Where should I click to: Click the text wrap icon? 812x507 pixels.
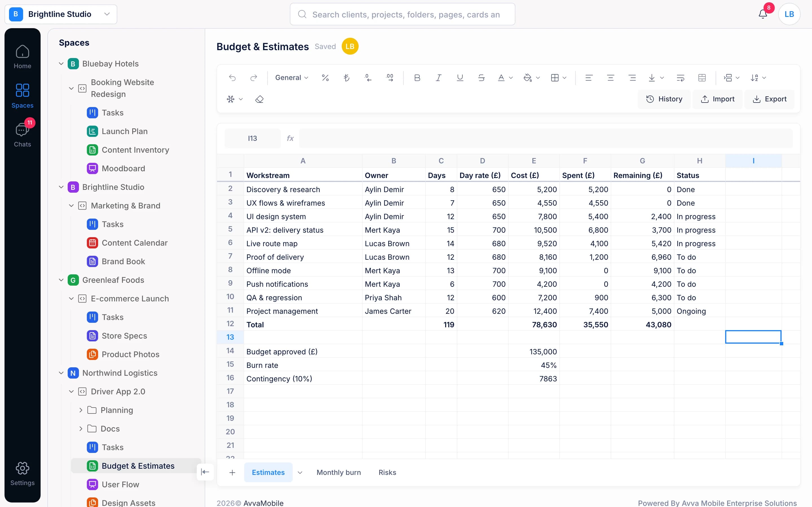tap(680, 78)
